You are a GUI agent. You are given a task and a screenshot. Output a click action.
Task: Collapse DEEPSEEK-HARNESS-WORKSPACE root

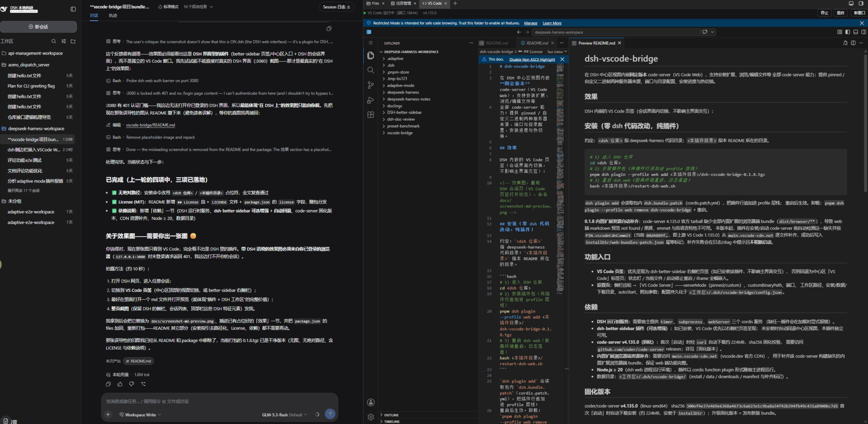(411, 52)
